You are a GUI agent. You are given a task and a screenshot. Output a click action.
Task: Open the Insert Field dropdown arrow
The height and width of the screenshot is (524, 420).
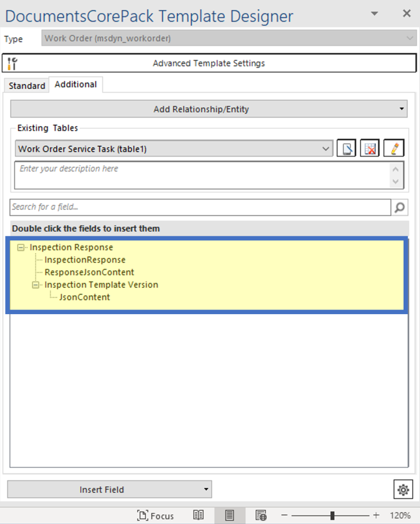[206, 490]
